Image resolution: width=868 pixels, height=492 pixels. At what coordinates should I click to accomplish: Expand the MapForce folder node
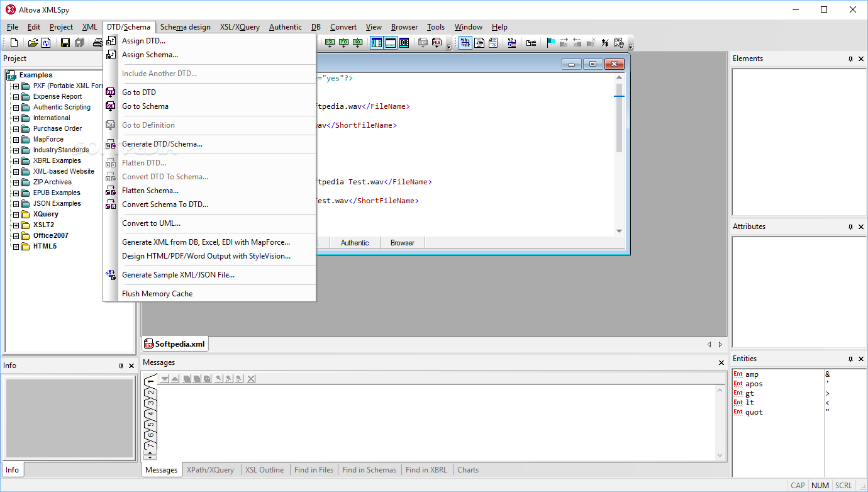[x=16, y=140]
